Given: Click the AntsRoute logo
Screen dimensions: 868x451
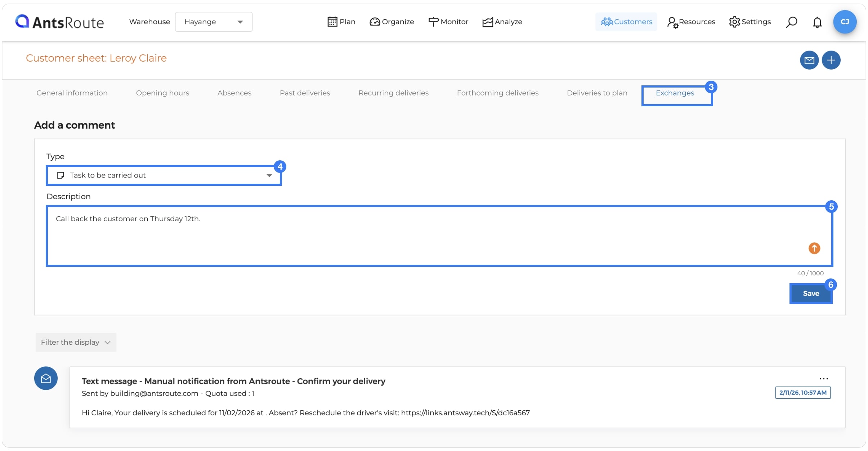Looking at the screenshot, I should 59,22.
